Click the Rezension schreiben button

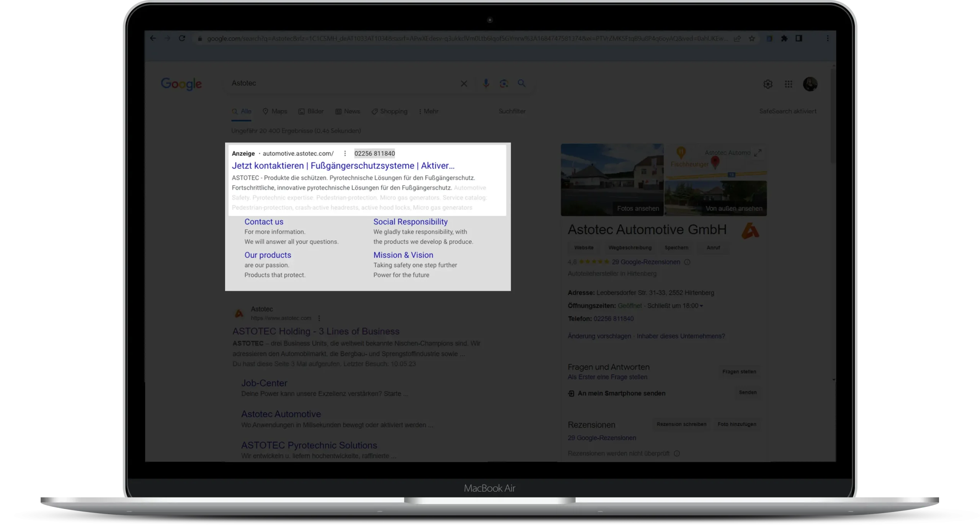(681, 424)
